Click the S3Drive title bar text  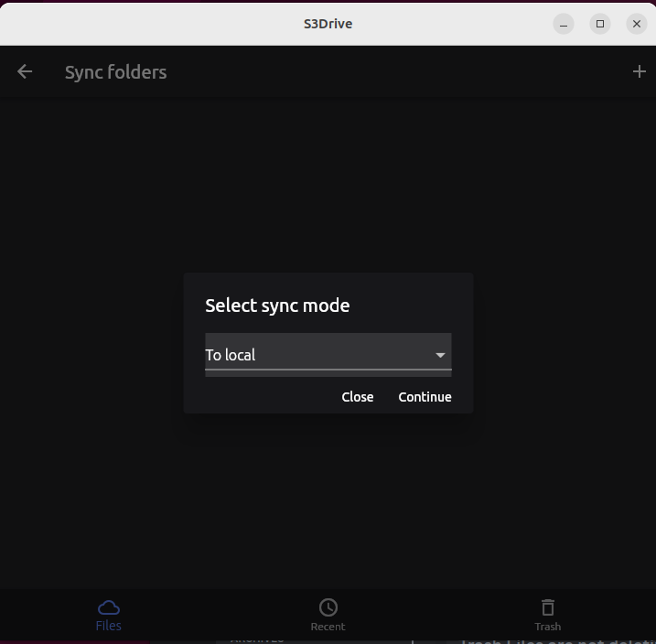tap(328, 24)
